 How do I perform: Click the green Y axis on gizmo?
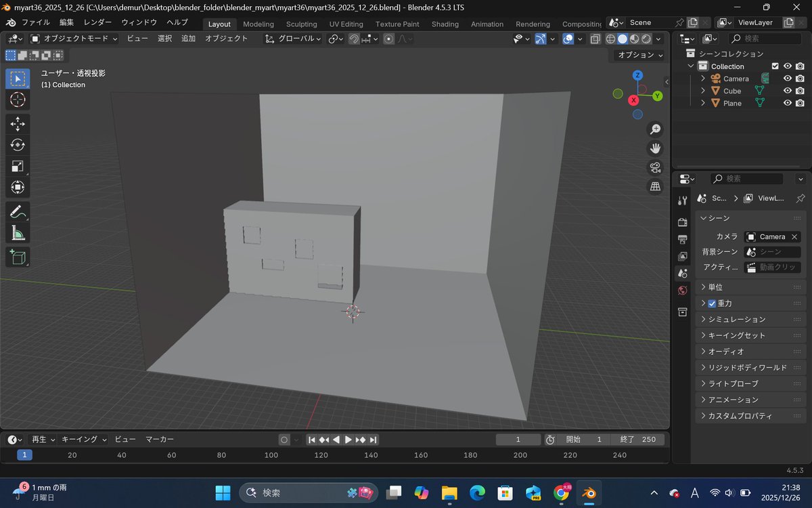(x=657, y=96)
